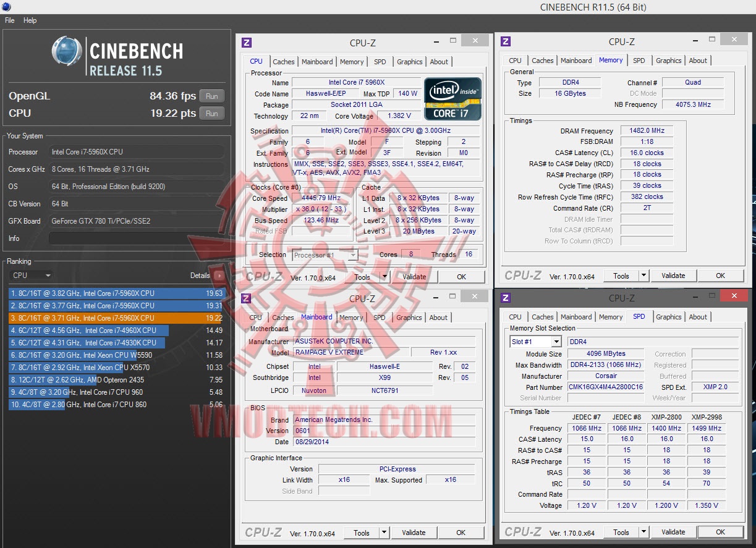Select ranking entry Xeon X5570
Screen dimensions: 756x548
tap(116, 368)
